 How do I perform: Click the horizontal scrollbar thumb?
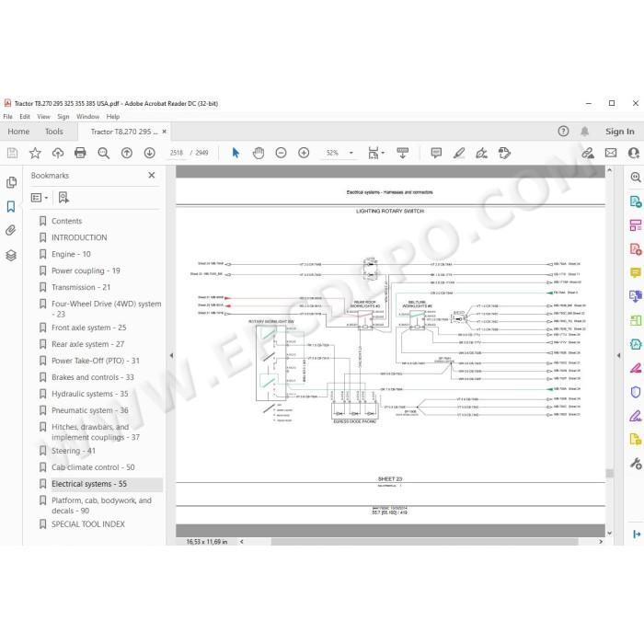click(x=424, y=542)
